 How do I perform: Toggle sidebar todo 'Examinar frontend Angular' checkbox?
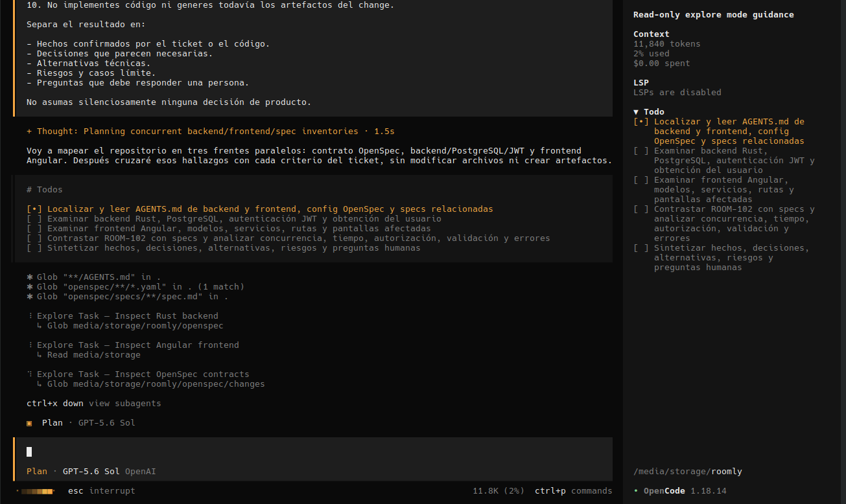641,179
